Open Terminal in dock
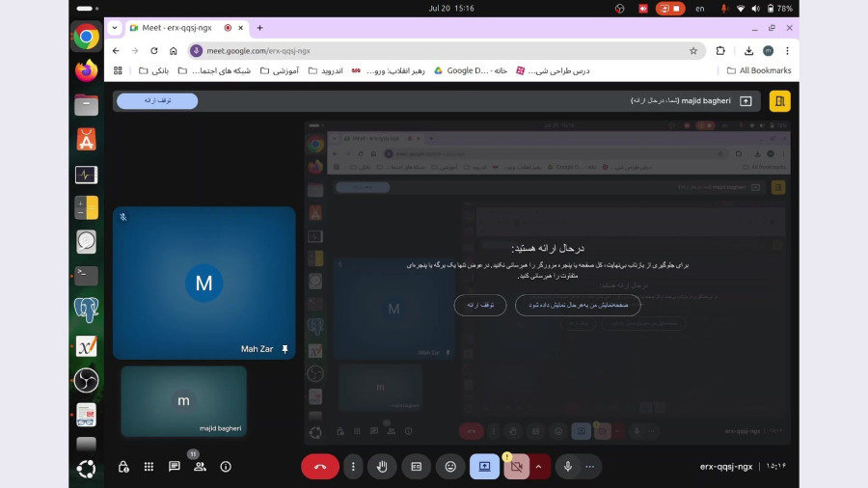The height and width of the screenshot is (488, 868). point(87,276)
